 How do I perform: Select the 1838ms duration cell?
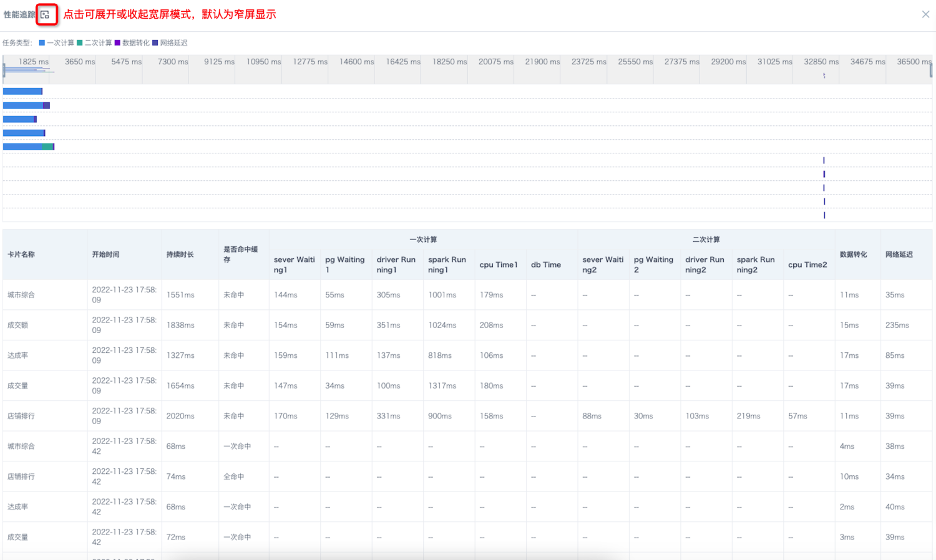pyautogui.click(x=180, y=325)
